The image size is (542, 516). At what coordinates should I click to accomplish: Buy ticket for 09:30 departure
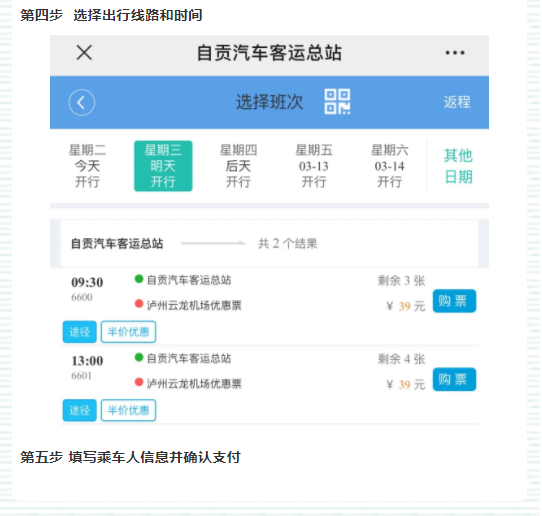tap(454, 301)
